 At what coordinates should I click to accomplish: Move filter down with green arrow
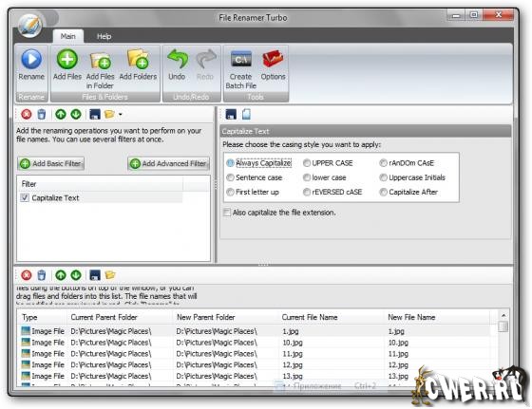coord(76,114)
